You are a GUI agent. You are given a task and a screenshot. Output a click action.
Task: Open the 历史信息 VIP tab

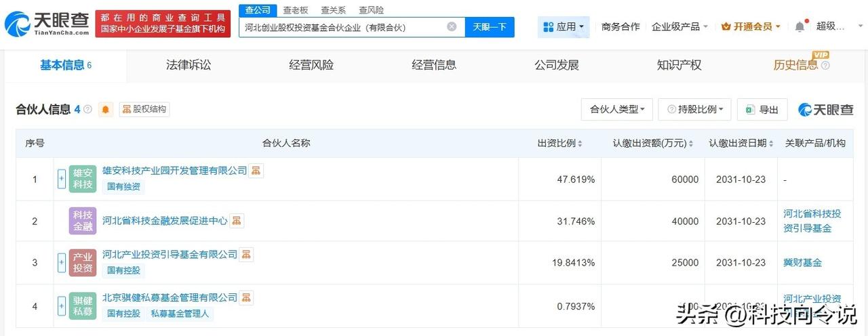[795, 65]
